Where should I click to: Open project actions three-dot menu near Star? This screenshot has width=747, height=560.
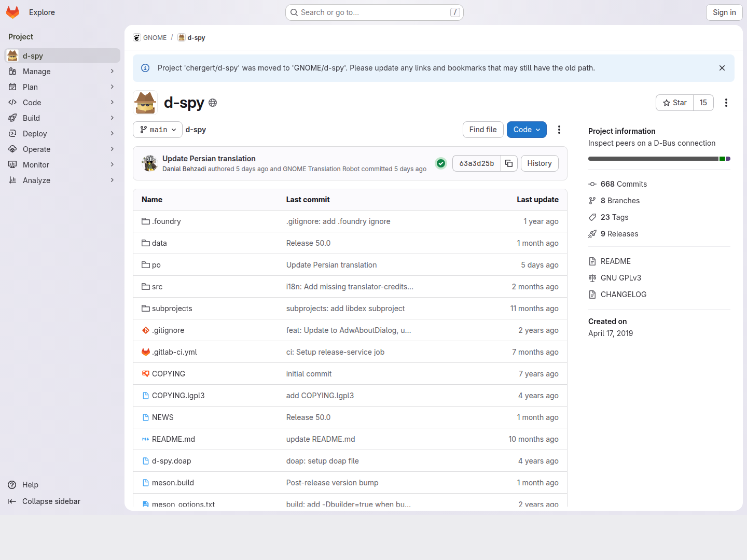pyautogui.click(x=726, y=103)
